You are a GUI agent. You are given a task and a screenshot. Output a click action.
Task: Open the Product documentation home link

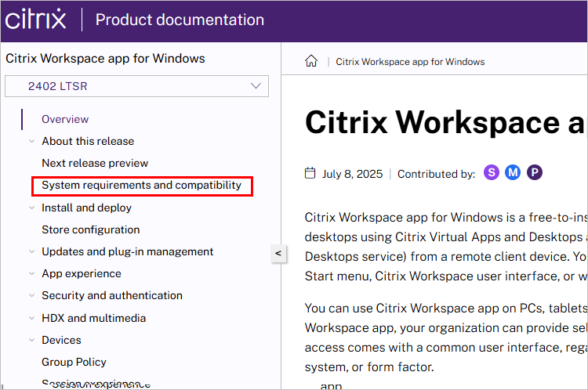coord(180,20)
